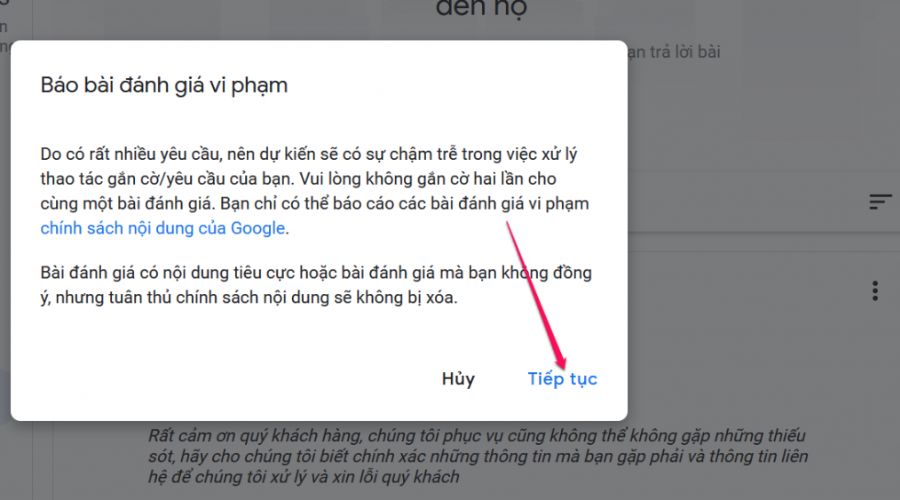900x500 pixels.
Task: Click the line starting Do có rất nhiều yêu cầu
Action: 308,154
